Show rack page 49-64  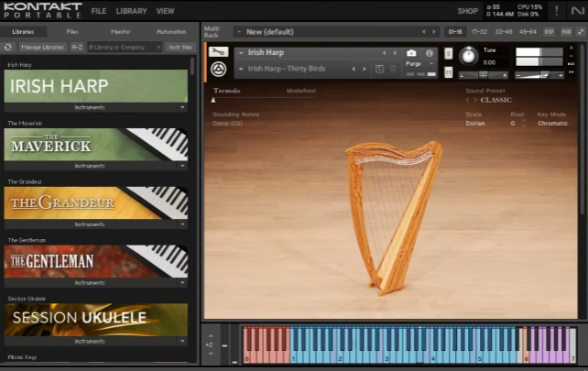coord(528,32)
